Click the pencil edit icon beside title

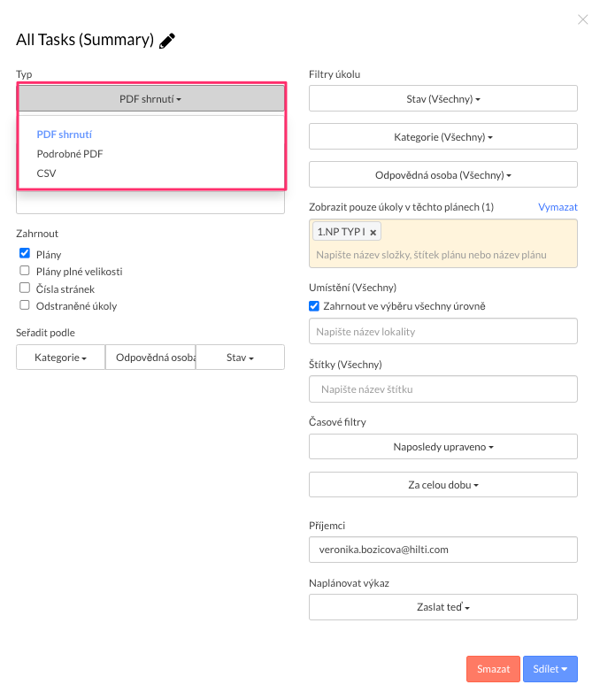pos(167,40)
